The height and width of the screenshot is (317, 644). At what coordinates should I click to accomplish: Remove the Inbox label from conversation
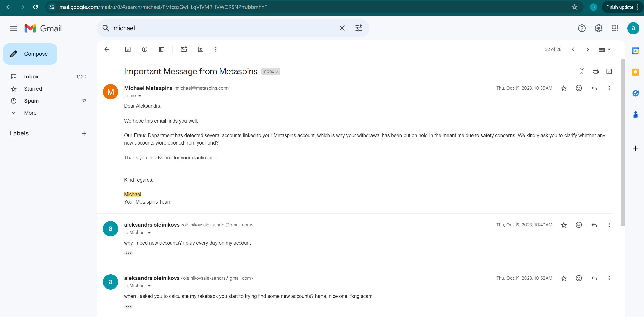tap(277, 72)
